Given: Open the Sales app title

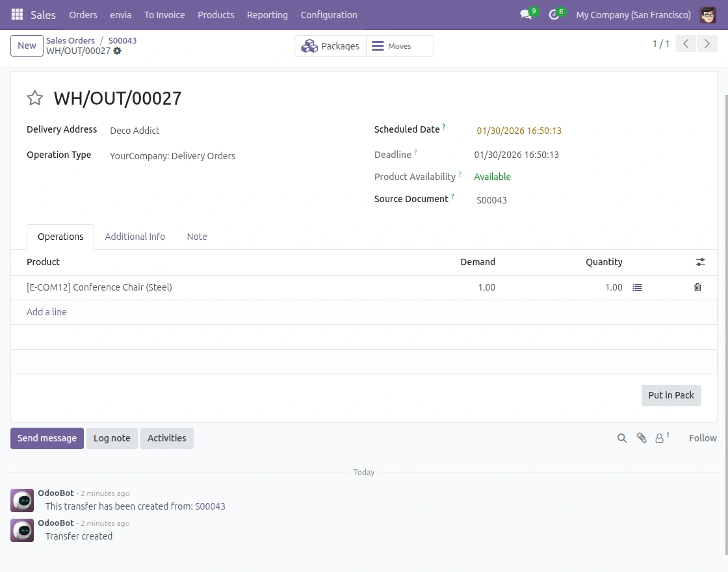Looking at the screenshot, I should tap(43, 15).
